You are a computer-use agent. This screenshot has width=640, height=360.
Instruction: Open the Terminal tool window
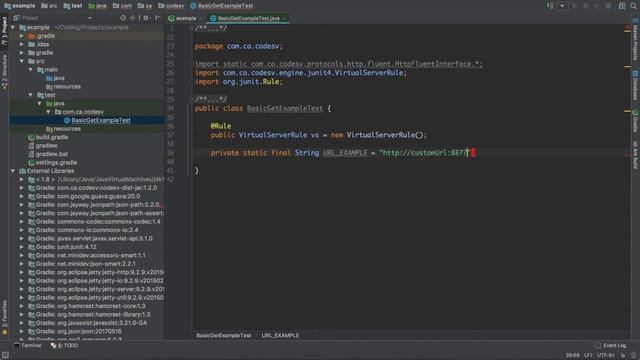27,345
